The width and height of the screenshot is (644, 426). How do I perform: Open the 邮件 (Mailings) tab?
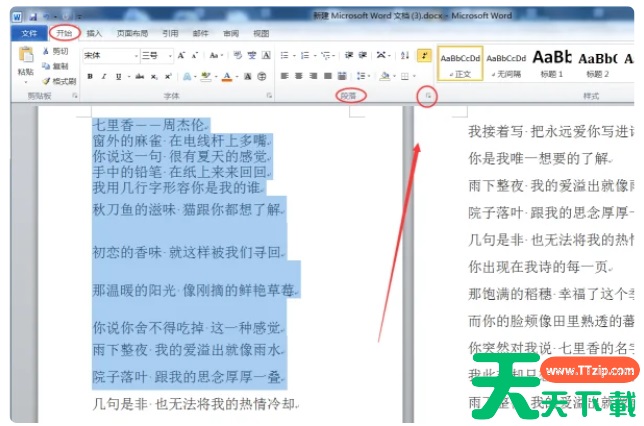(200, 33)
